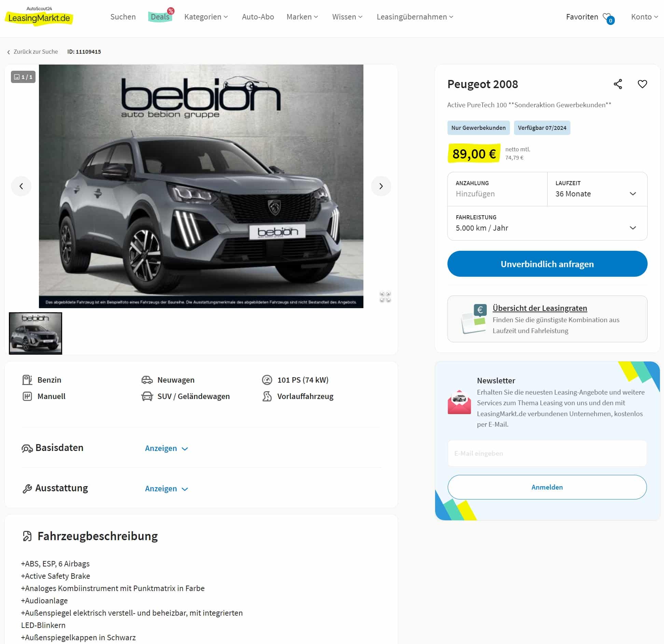Open the Konto account menu
Screen dimensions: 664x644
coord(644,17)
